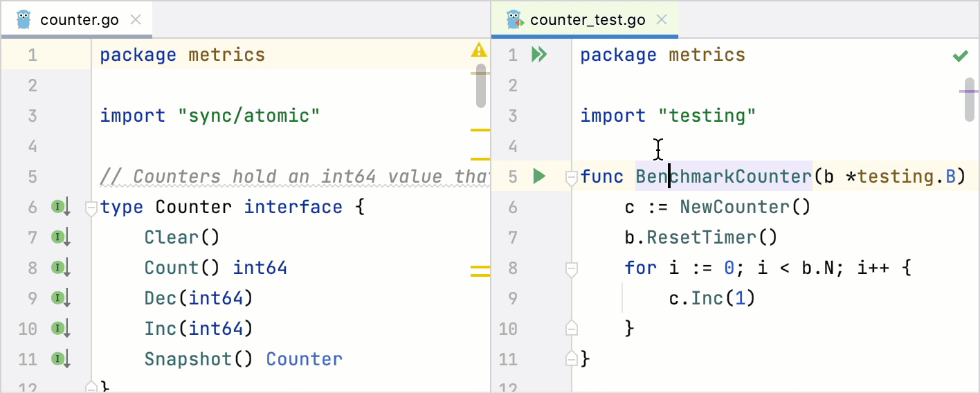Click the implementation gutter icon for Snapshot()
Image resolution: width=980 pixels, height=393 pixels.
click(61, 359)
